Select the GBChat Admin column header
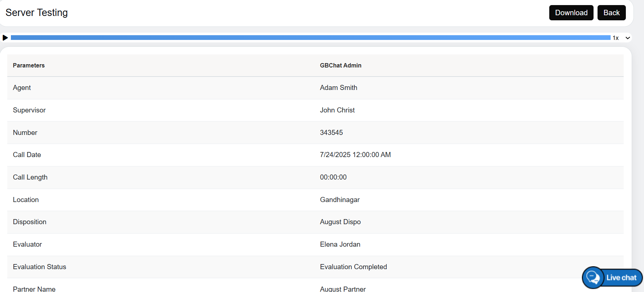The height and width of the screenshot is (292, 644). coord(341,65)
